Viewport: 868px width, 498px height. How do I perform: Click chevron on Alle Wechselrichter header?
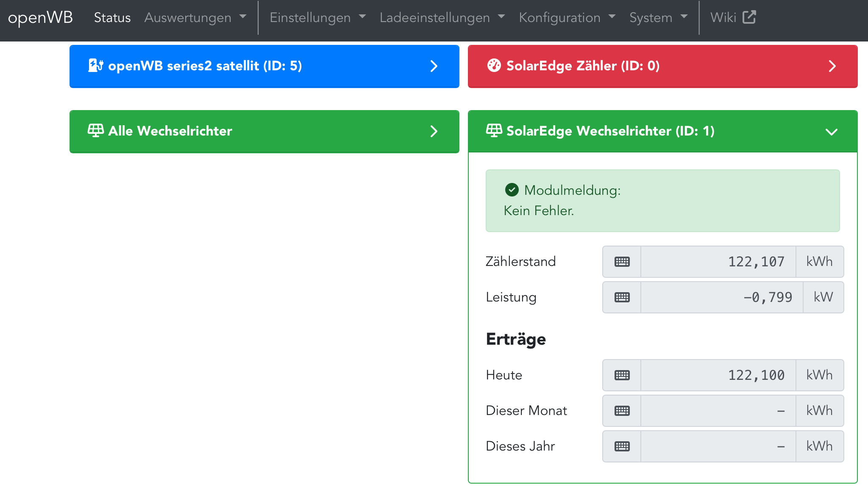coord(434,131)
